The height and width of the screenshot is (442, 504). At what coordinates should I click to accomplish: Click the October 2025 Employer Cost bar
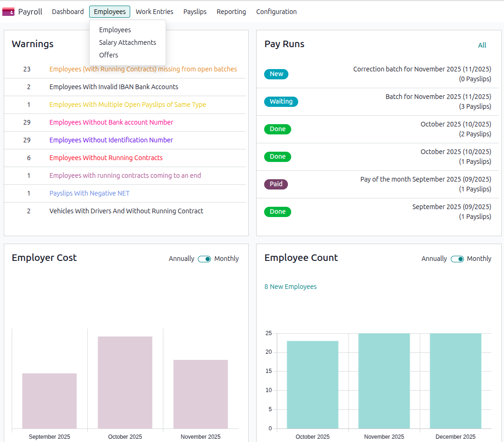[125, 382]
